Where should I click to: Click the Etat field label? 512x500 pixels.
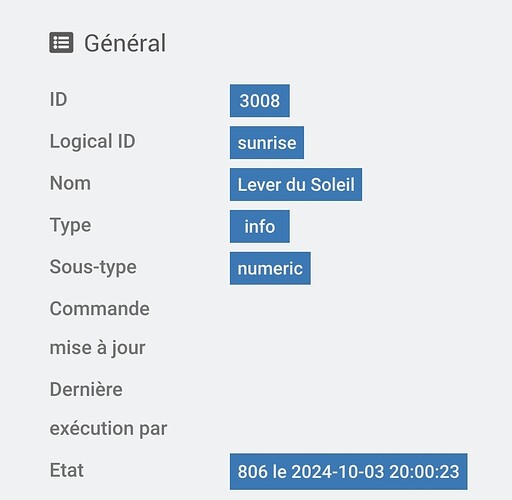coord(67,470)
